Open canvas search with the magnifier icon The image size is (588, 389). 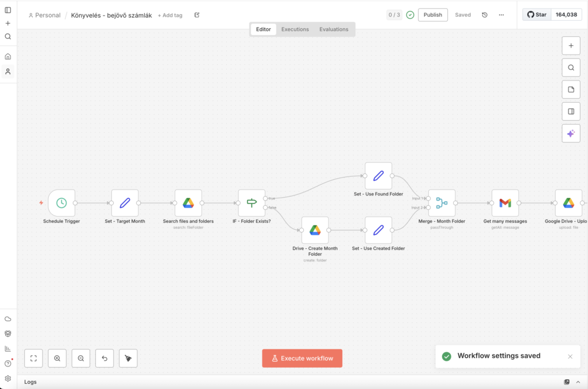(571, 67)
